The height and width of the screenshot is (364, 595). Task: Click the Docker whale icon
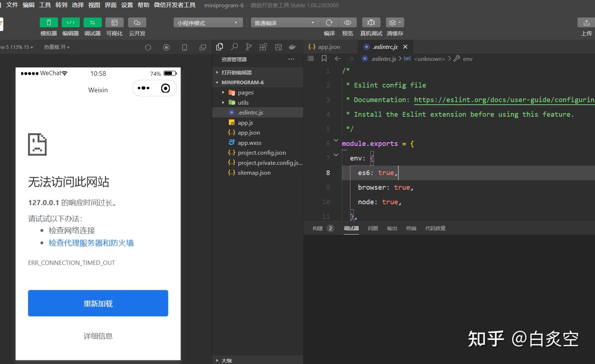[x=293, y=47]
